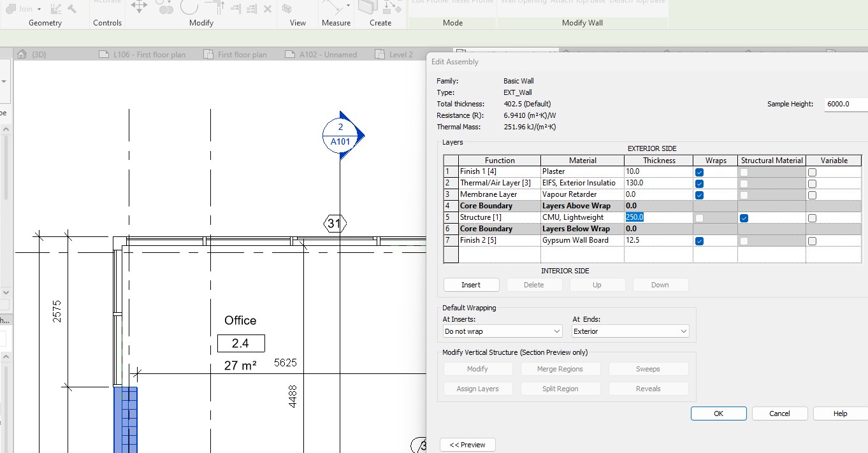Screen dimensions: 868x453
Task: Toggle Wraps checkbox for EIFS insulation layer
Action: pyautogui.click(x=700, y=183)
